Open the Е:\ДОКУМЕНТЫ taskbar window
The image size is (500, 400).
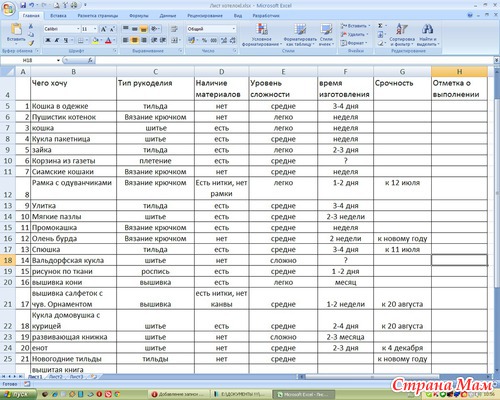[x=240, y=395]
